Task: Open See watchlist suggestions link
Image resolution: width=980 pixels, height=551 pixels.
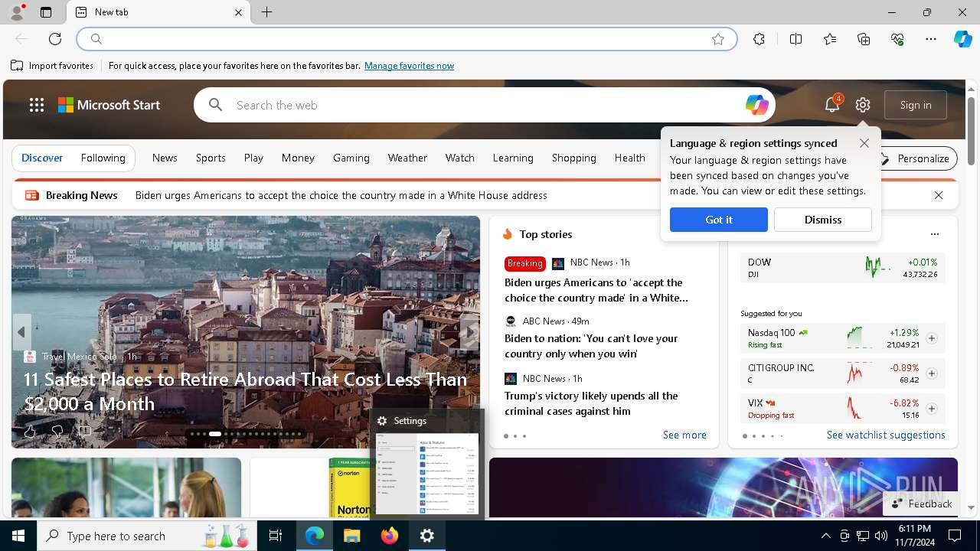Action: tap(886, 435)
